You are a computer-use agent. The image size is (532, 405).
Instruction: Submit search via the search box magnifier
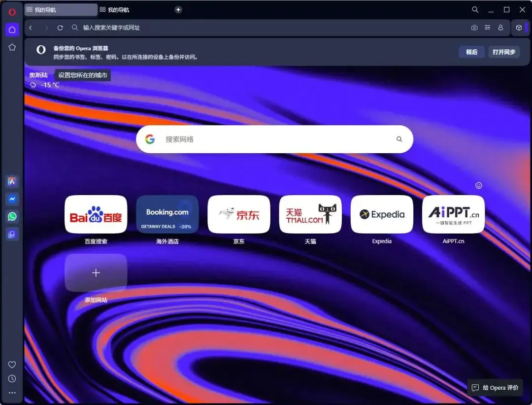(399, 139)
